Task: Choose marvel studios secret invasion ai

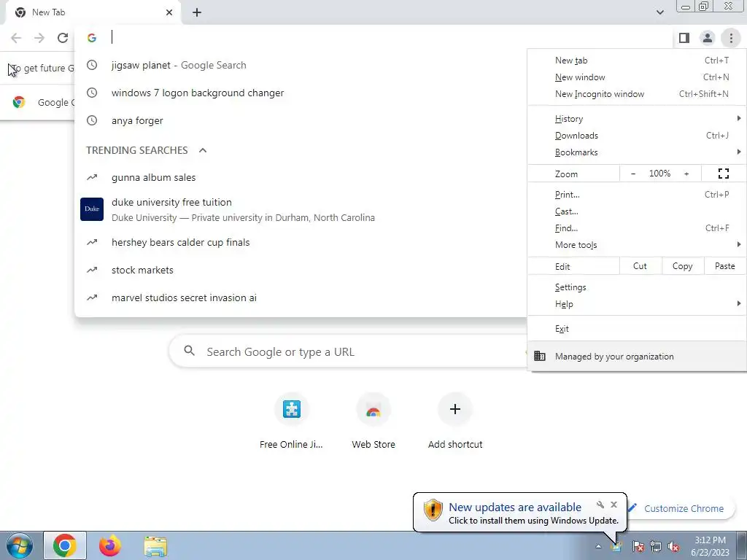Action: (x=301, y=297)
